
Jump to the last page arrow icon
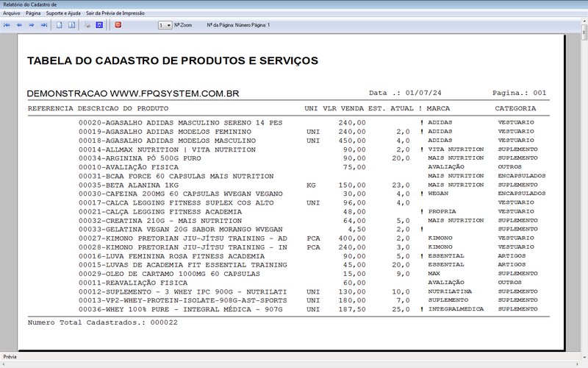click(x=44, y=25)
